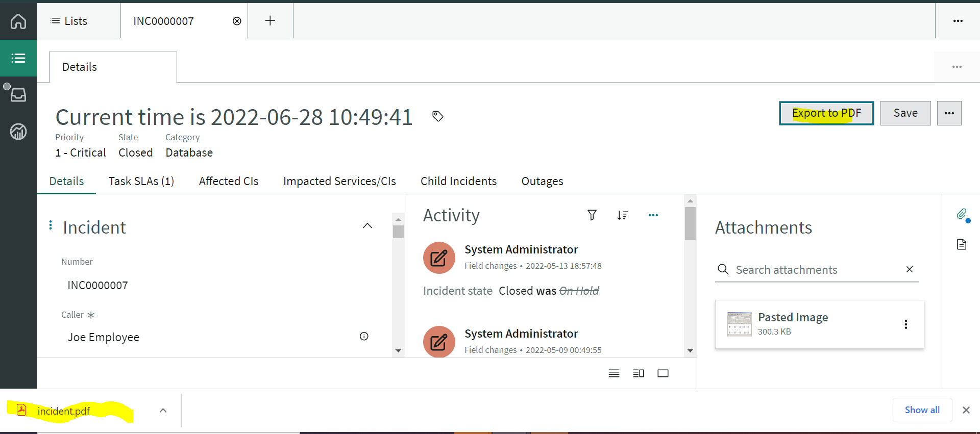This screenshot has width=980, height=434.
Task: Click Show all to view downloads
Action: (922, 410)
